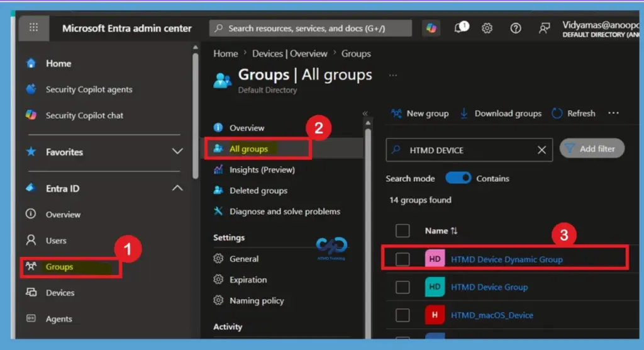Collapse the groups menu pane double chevron

click(365, 113)
